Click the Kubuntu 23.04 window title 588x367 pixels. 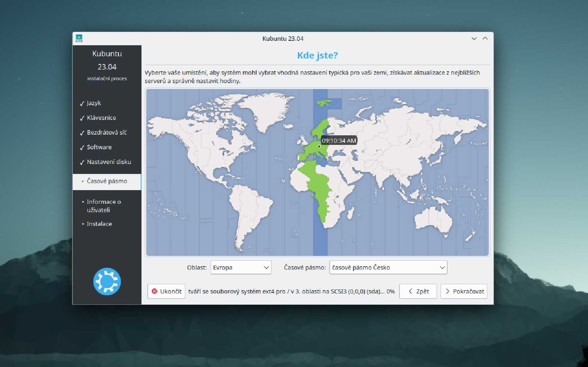tap(283, 39)
